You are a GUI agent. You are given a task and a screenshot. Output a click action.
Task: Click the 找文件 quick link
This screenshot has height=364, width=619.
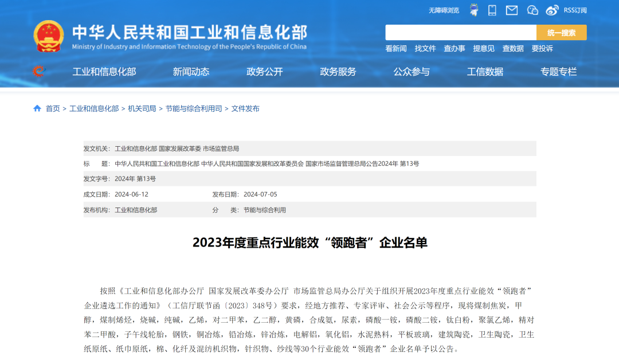pos(425,49)
